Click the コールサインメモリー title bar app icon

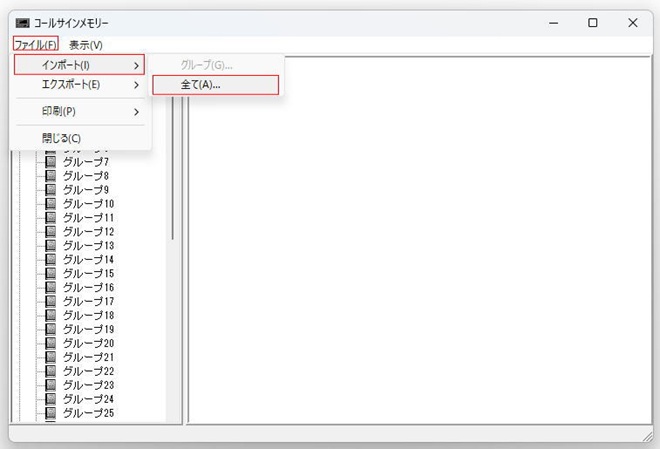click(22, 22)
